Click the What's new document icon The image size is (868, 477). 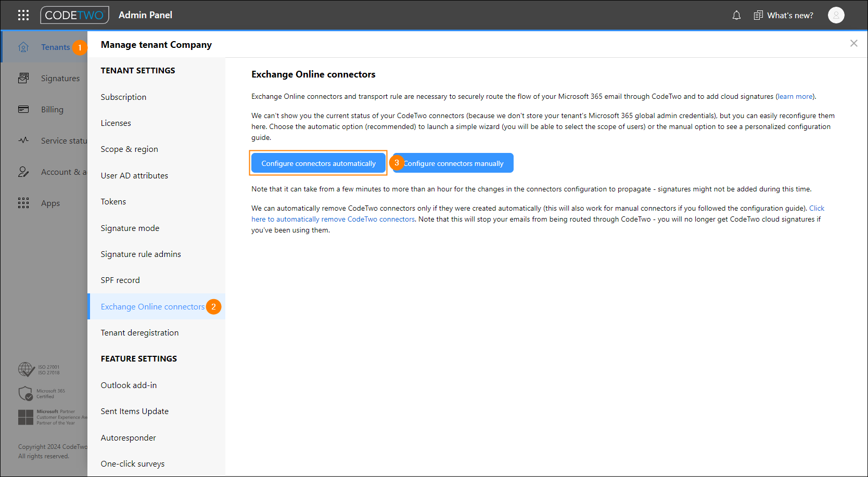point(758,16)
